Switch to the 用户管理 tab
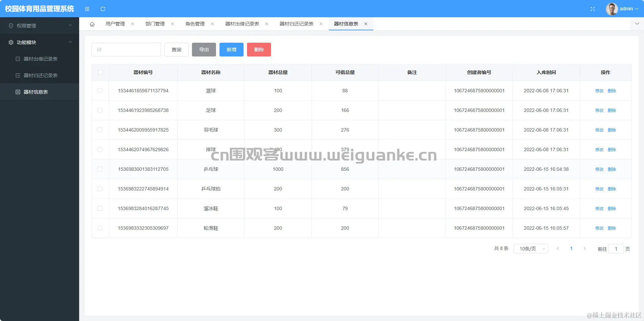 click(115, 24)
